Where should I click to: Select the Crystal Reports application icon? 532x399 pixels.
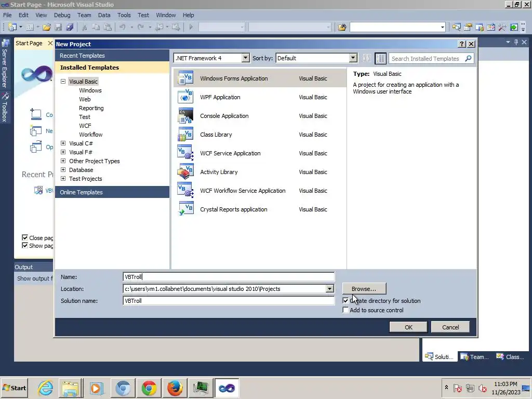tap(185, 209)
